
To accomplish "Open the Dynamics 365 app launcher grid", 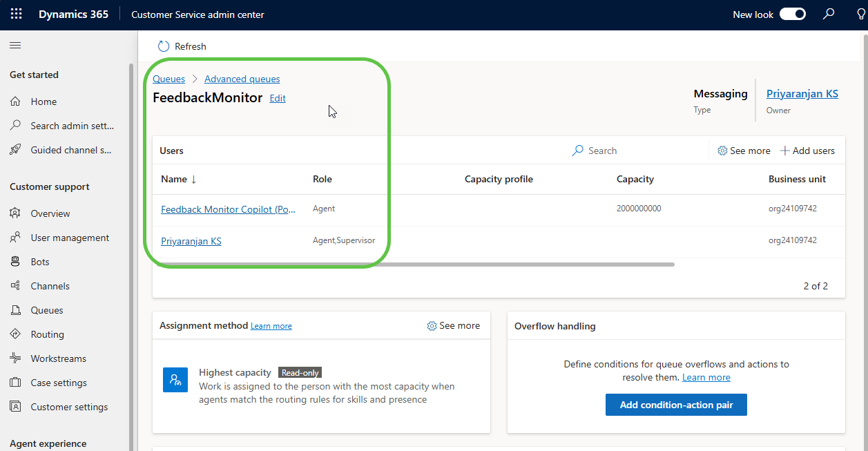I will pos(16,15).
